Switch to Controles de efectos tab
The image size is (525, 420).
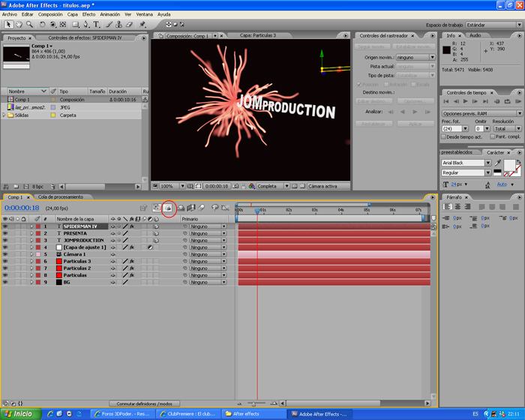pyautogui.click(x=85, y=37)
